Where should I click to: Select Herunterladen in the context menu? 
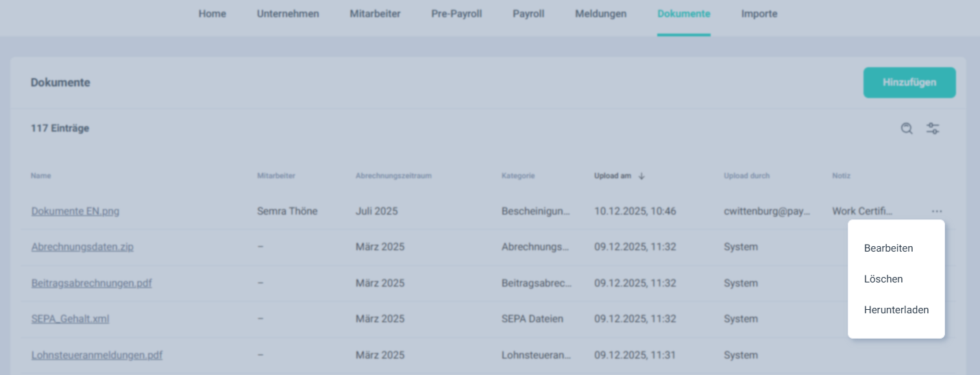(896, 310)
